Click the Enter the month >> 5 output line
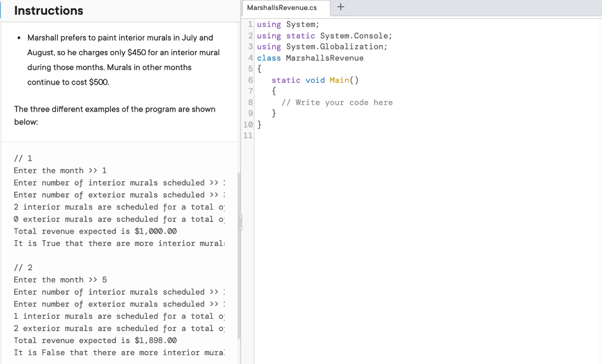602x364 pixels. point(61,279)
